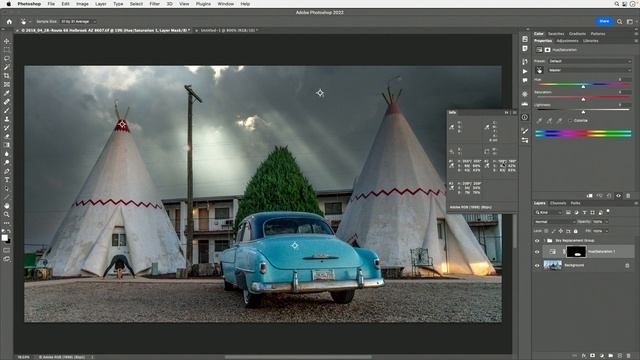This screenshot has height=360, width=640.
Task: Expand the Sky Replacement Group folder
Action: pos(544,241)
